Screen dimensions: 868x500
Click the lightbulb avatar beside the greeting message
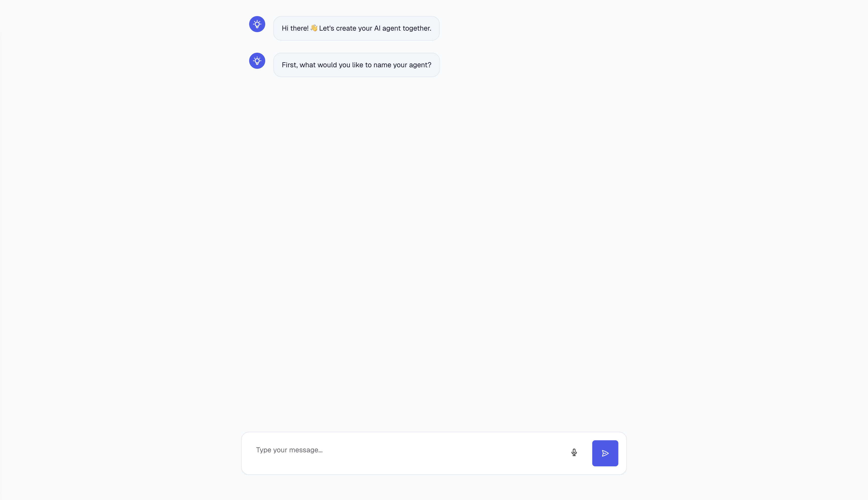(257, 24)
